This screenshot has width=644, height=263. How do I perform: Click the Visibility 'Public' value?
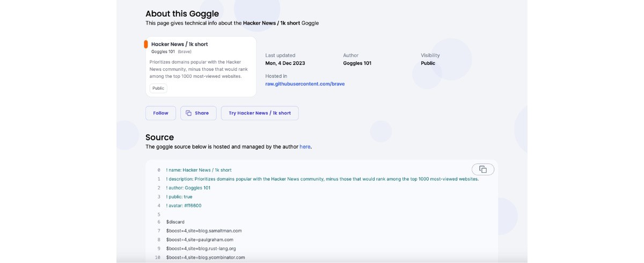point(428,63)
